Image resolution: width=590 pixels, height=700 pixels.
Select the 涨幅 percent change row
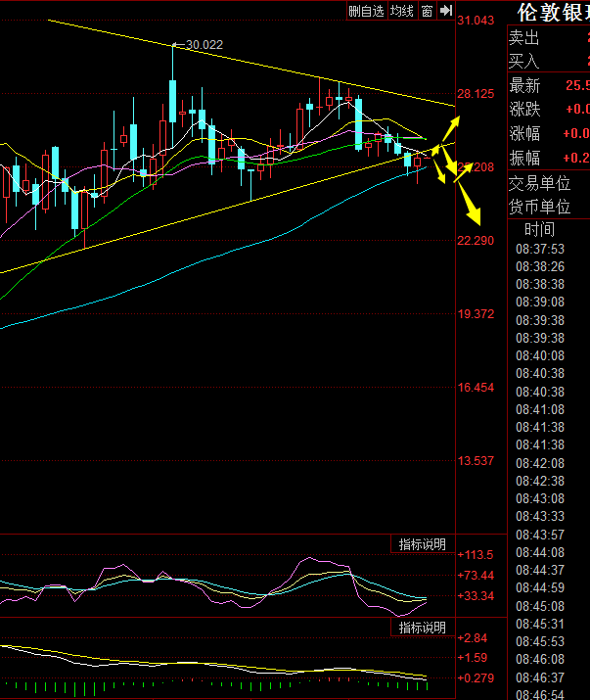coord(549,133)
